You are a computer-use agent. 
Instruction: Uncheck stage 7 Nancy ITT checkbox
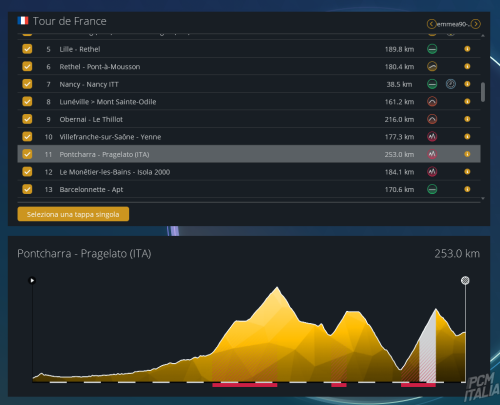click(x=27, y=84)
